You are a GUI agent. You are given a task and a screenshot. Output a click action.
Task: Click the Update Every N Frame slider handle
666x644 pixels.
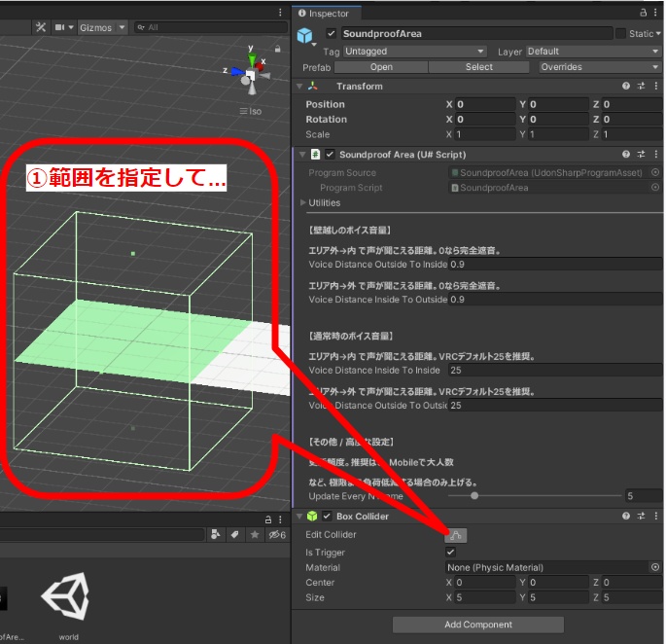pyautogui.click(x=474, y=495)
